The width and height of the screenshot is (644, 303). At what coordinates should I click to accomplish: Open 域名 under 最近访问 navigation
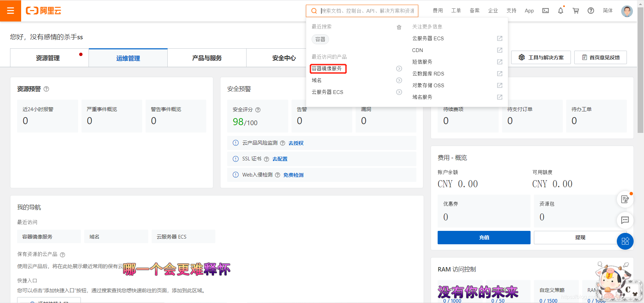[116, 237]
